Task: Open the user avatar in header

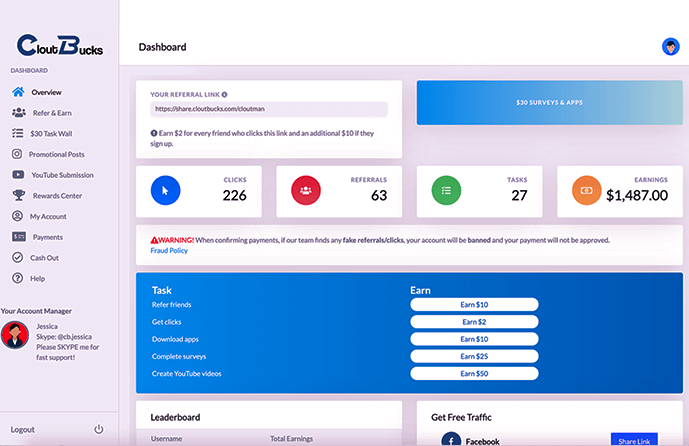Action: point(671,47)
